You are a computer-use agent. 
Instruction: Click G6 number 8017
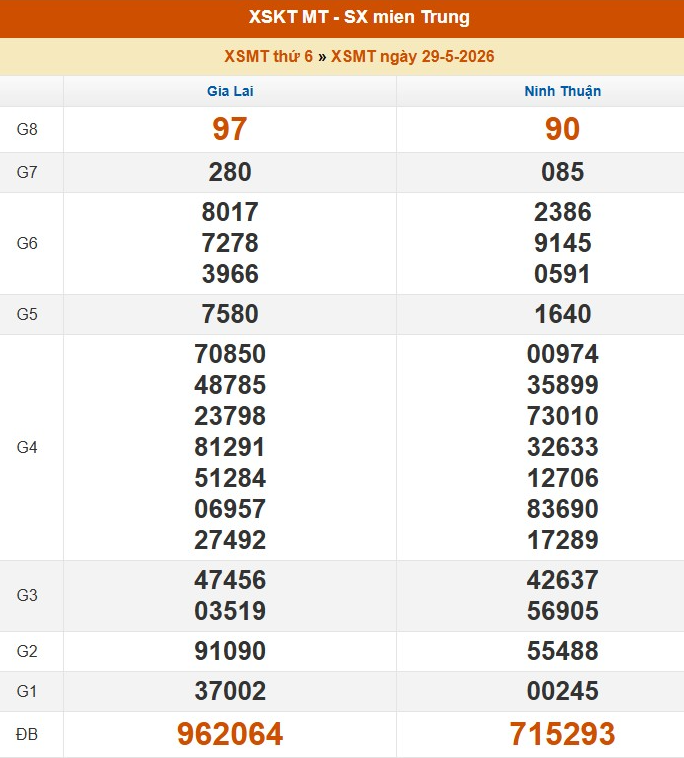(230, 212)
